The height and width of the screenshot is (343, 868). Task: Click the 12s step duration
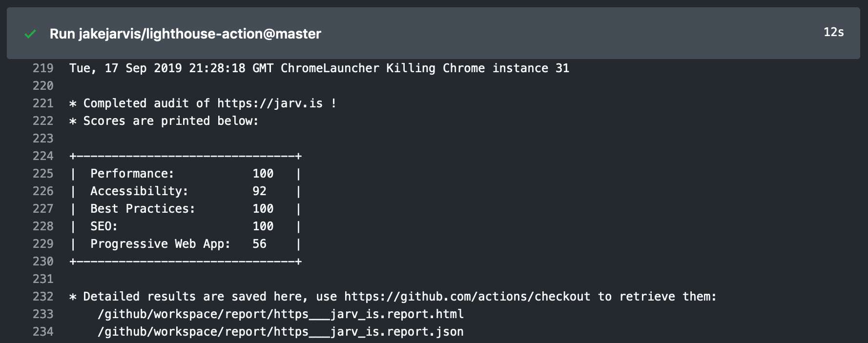[833, 32]
